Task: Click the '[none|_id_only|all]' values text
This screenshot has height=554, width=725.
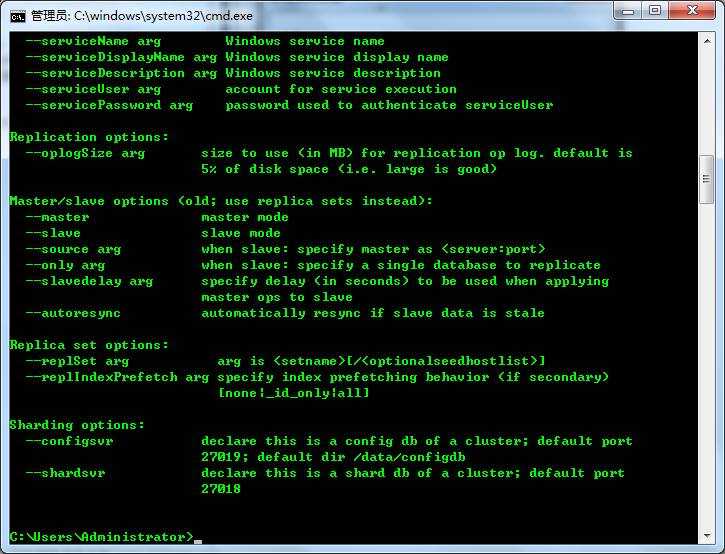Action: pos(294,394)
